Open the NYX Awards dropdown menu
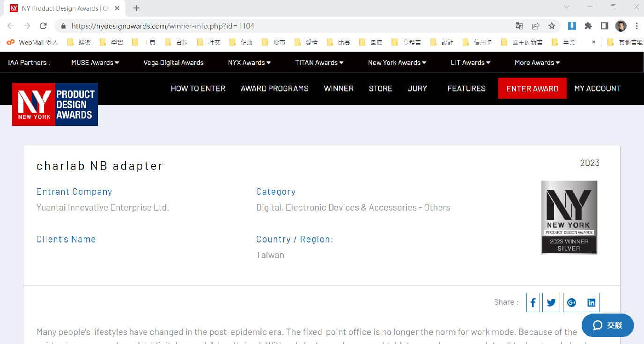 coord(249,63)
